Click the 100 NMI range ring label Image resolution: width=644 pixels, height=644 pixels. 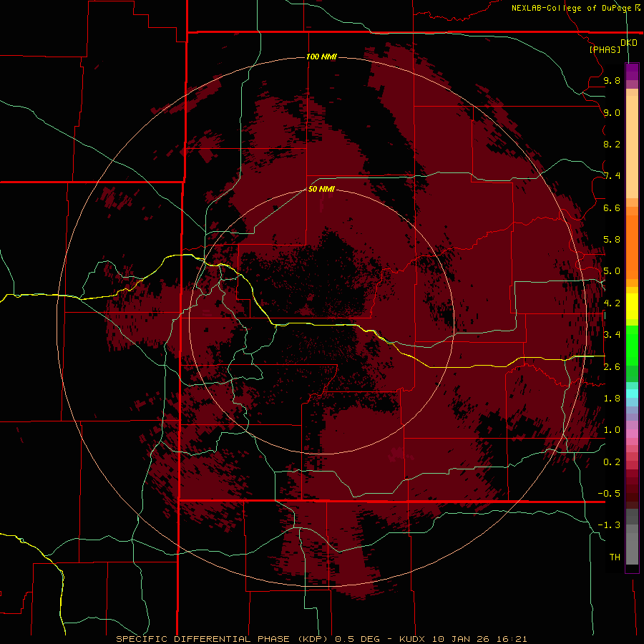point(321,57)
